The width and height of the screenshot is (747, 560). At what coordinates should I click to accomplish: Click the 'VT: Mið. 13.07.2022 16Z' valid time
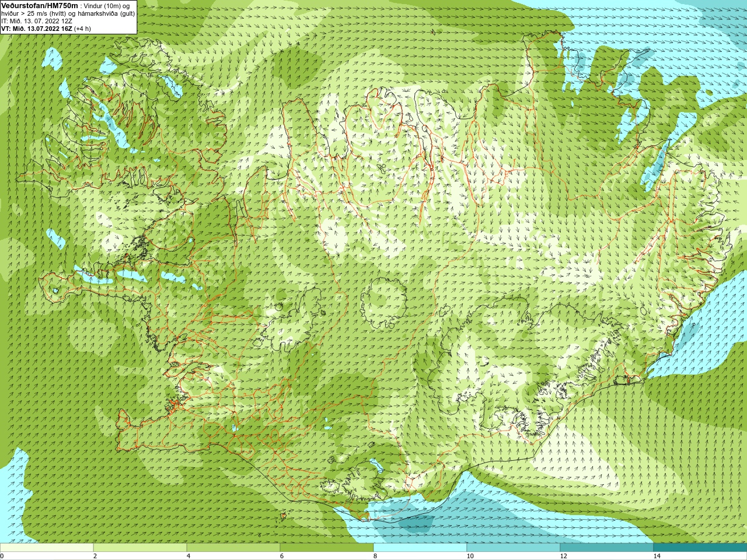[37, 29]
